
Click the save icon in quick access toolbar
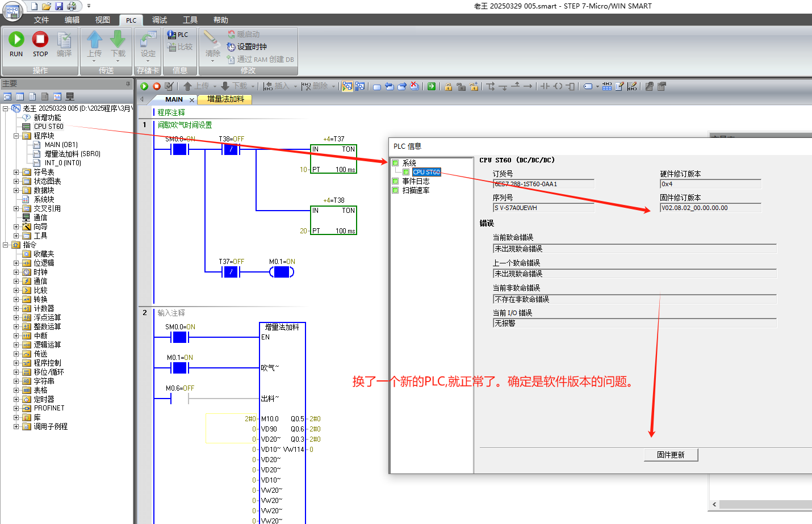(x=59, y=6)
